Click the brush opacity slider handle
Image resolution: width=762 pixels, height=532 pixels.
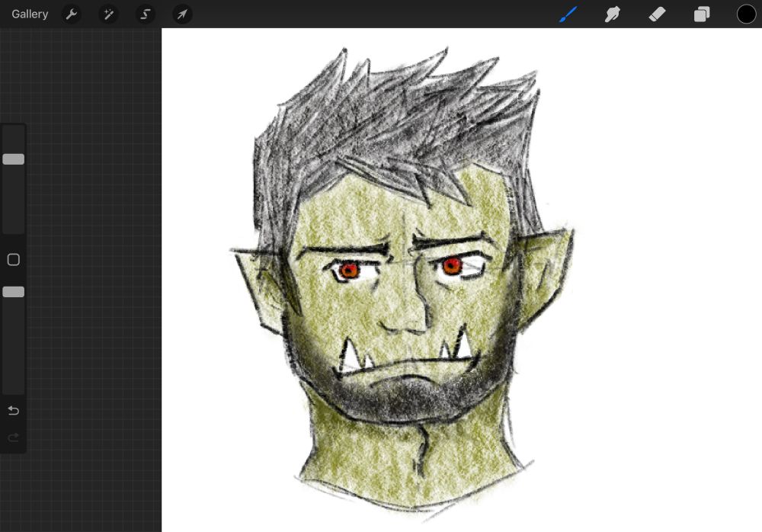pyautogui.click(x=14, y=292)
